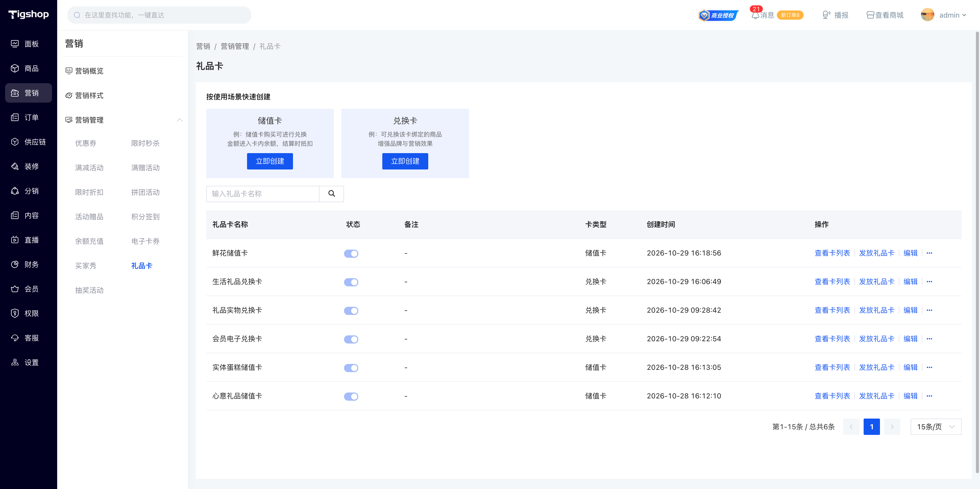
Task: Open 查看卡列表 for 鲜花储值卡
Action: [832, 253]
